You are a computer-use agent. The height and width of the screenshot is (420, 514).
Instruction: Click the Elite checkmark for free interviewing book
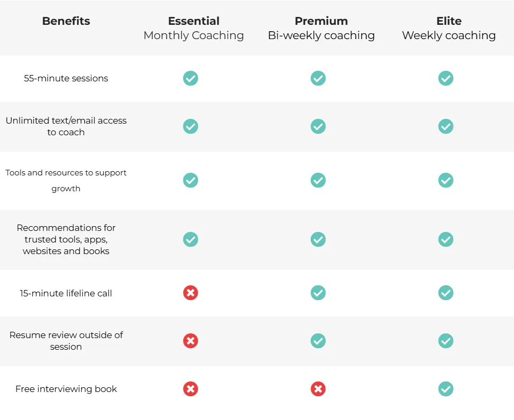446,389
